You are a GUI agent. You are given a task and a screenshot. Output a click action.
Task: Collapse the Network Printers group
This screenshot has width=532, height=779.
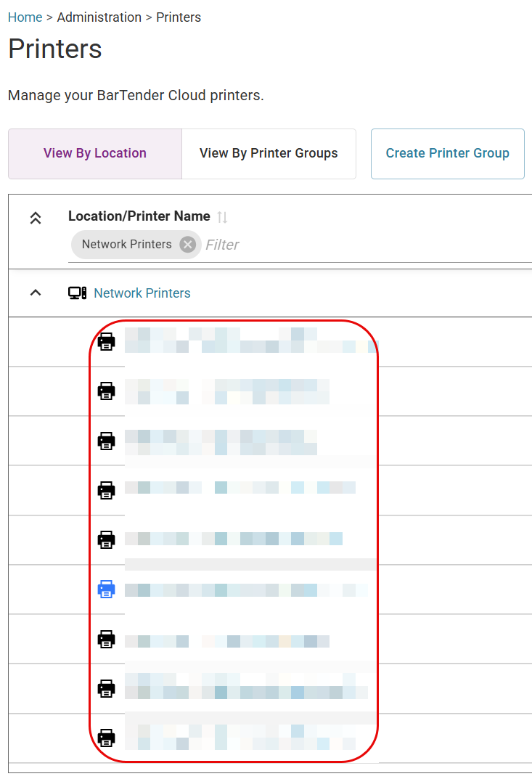coord(35,293)
